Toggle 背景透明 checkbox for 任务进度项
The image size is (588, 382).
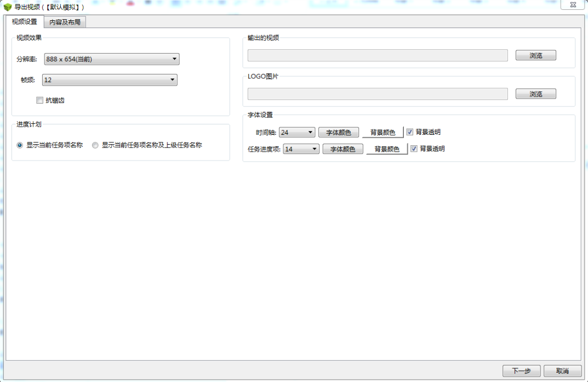point(414,149)
